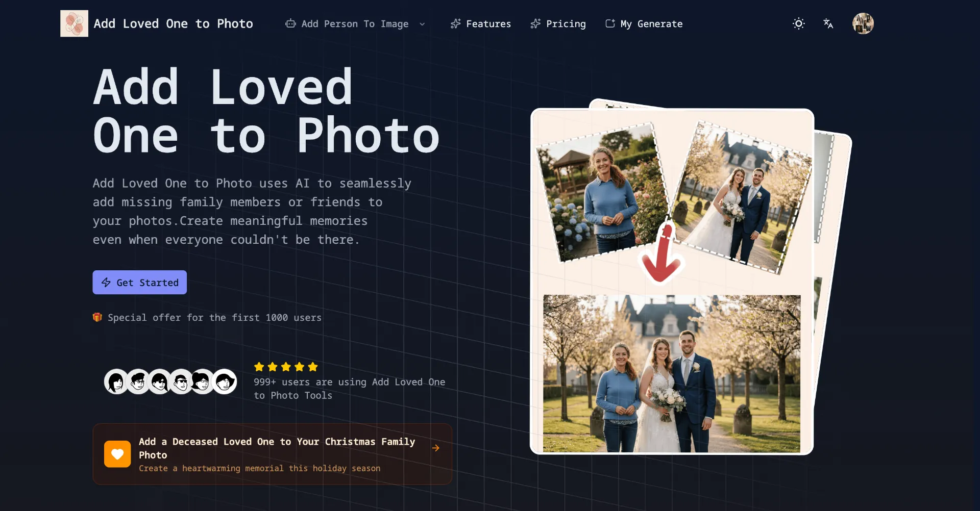The width and height of the screenshot is (980, 511).
Task: Open My Generate in the navigation bar
Action: [651, 23]
